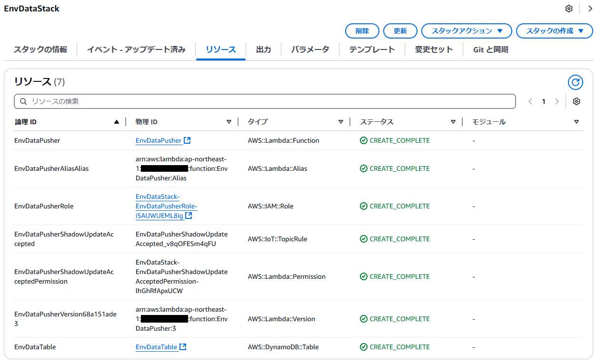The height and width of the screenshot is (364, 597).
Task: Click the 削除 button
Action: [362, 31]
